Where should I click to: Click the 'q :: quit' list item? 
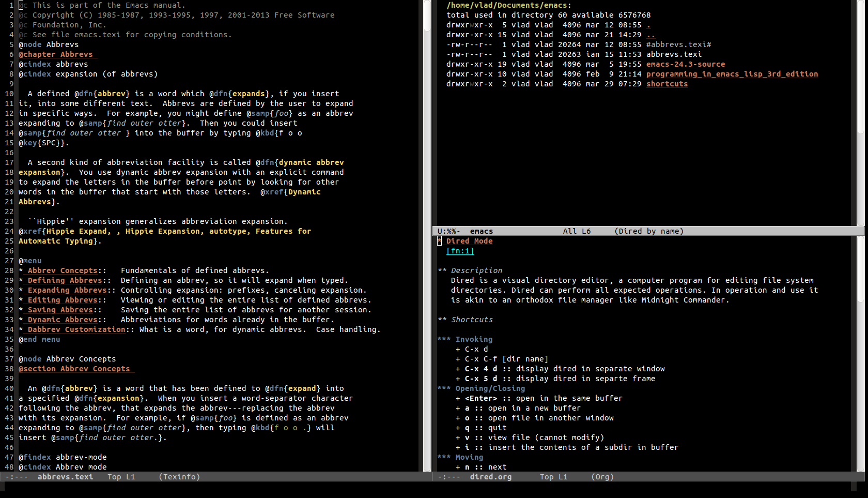481,428
